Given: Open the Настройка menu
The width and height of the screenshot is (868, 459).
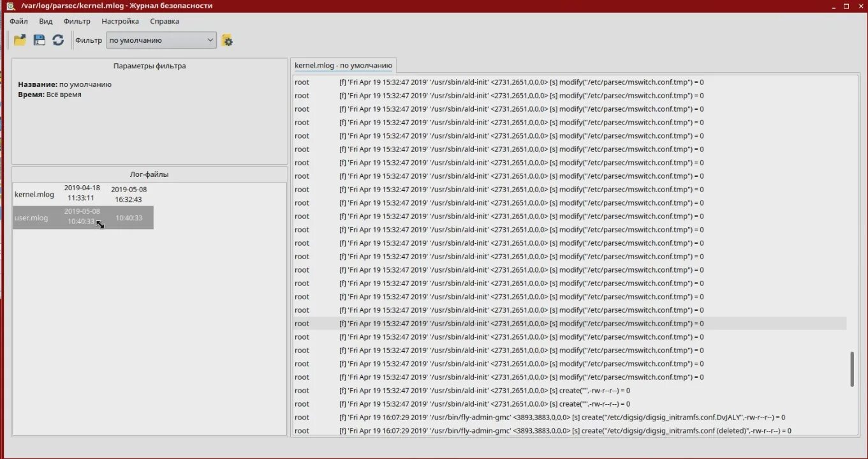Looking at the screenshot, I should click(x=120, y=21).
